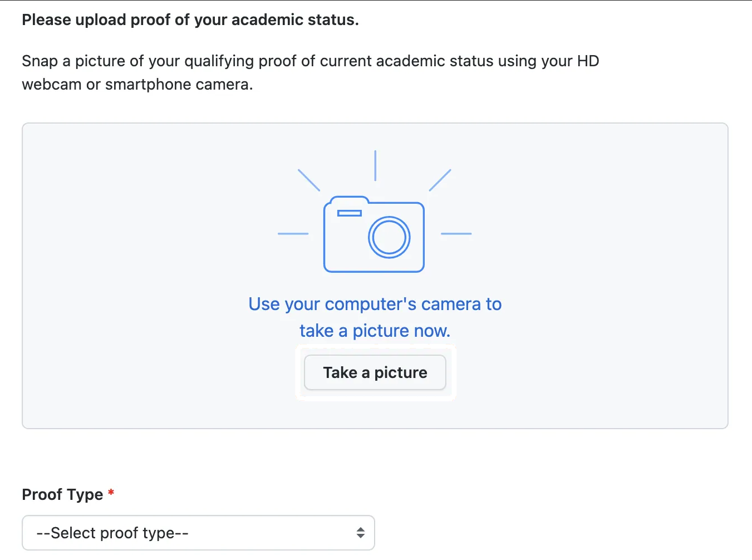Click the left dash beside the camera icon

click(293, 234)
